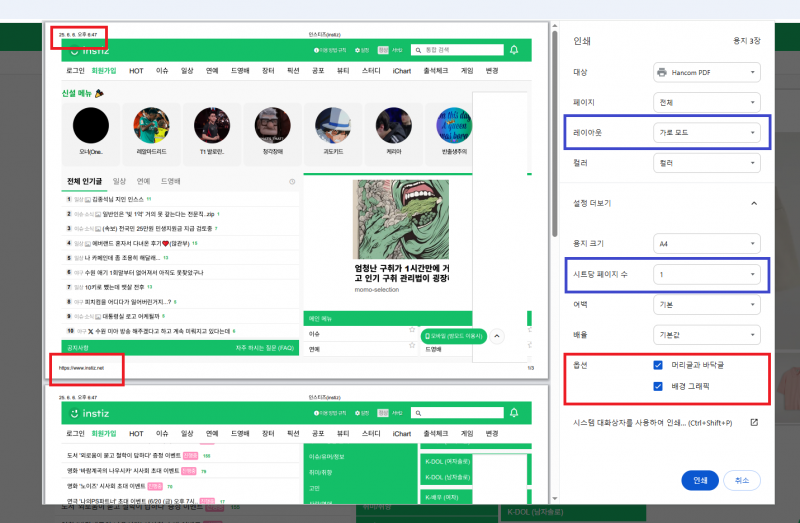Click K-DOL (여자솔로) on second preview page
The height and width of the screenshot is (523, 800).
pyautogui.click(x=447, y=461)
